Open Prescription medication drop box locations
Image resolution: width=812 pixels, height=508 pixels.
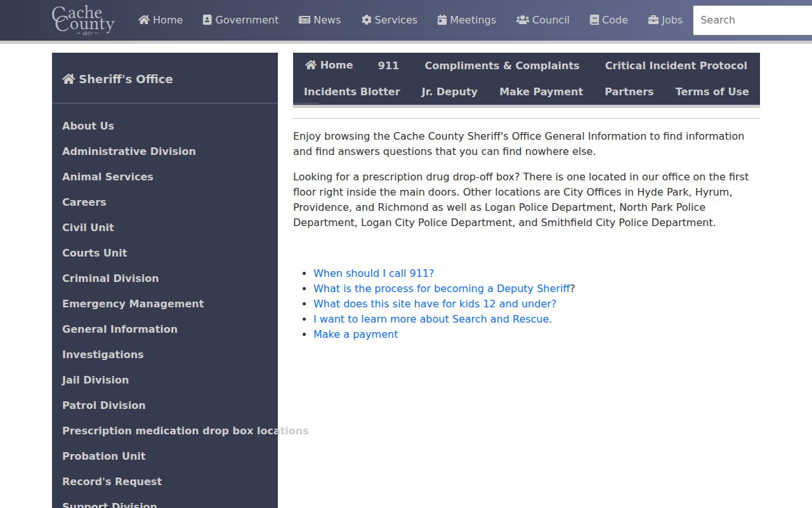point(185,431)
